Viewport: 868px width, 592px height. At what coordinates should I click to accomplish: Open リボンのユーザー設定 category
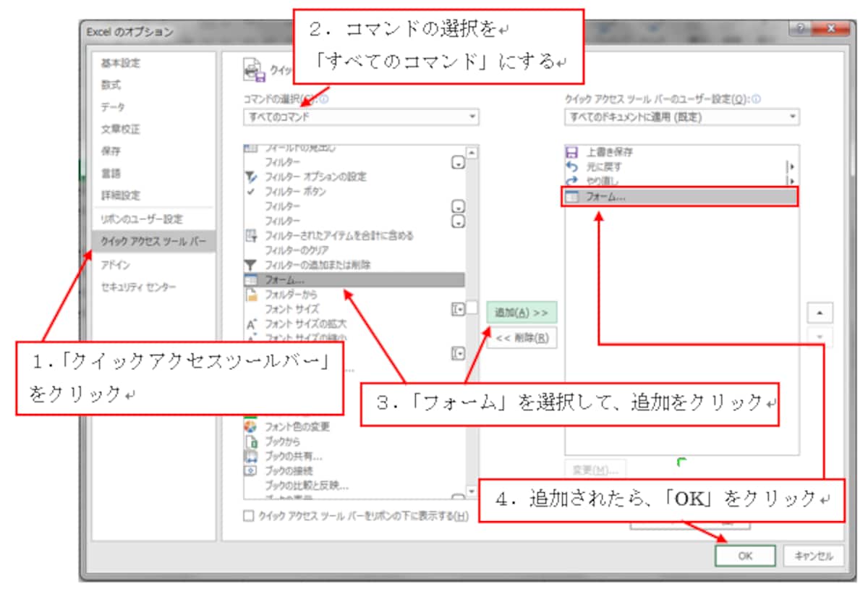click(142, 219)
